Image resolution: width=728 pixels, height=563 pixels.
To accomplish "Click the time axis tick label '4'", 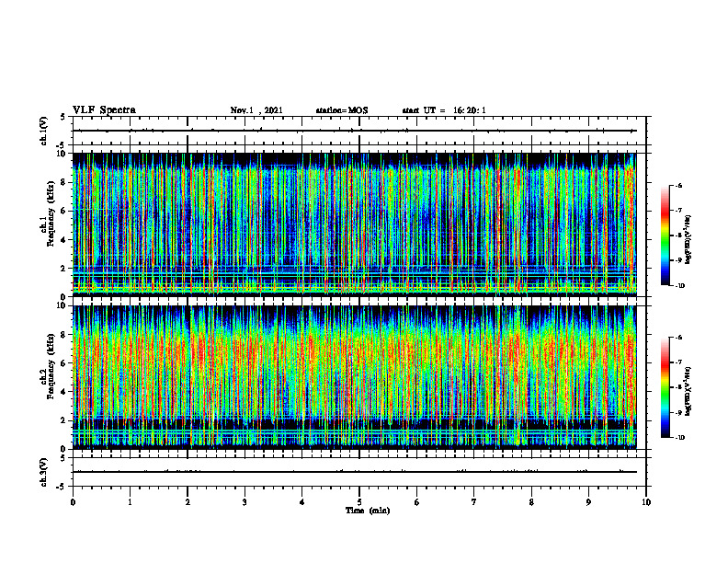I will 302,502.
